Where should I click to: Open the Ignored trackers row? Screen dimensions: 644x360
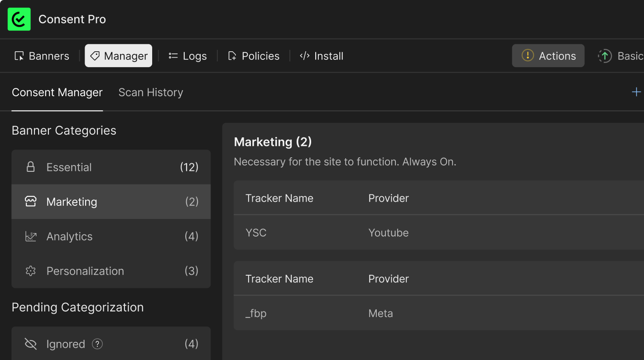coord(111,344)
